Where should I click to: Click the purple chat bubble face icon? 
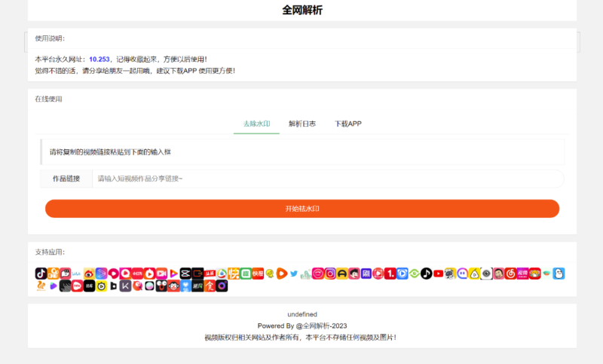pos(462,274)
